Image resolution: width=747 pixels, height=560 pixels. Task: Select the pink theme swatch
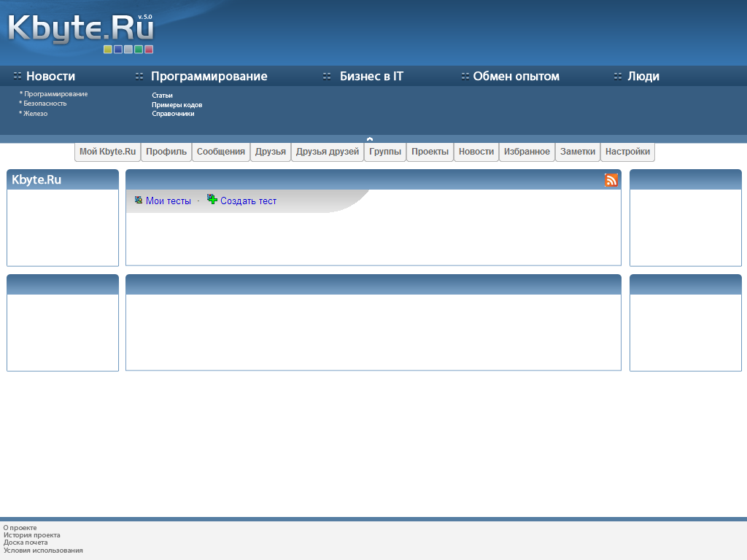[x=149, y=50]
